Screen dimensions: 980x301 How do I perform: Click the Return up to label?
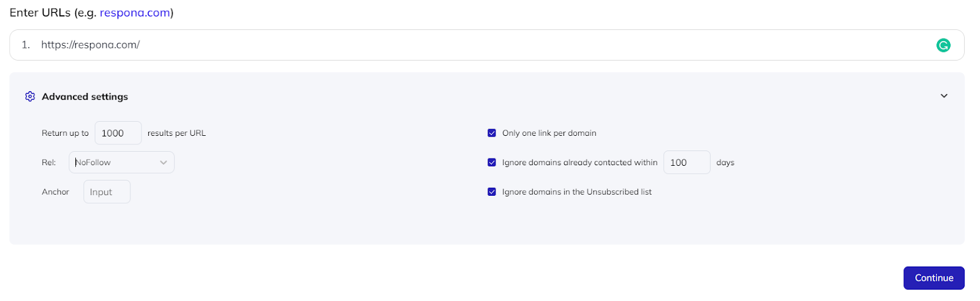tap(65, 133)
